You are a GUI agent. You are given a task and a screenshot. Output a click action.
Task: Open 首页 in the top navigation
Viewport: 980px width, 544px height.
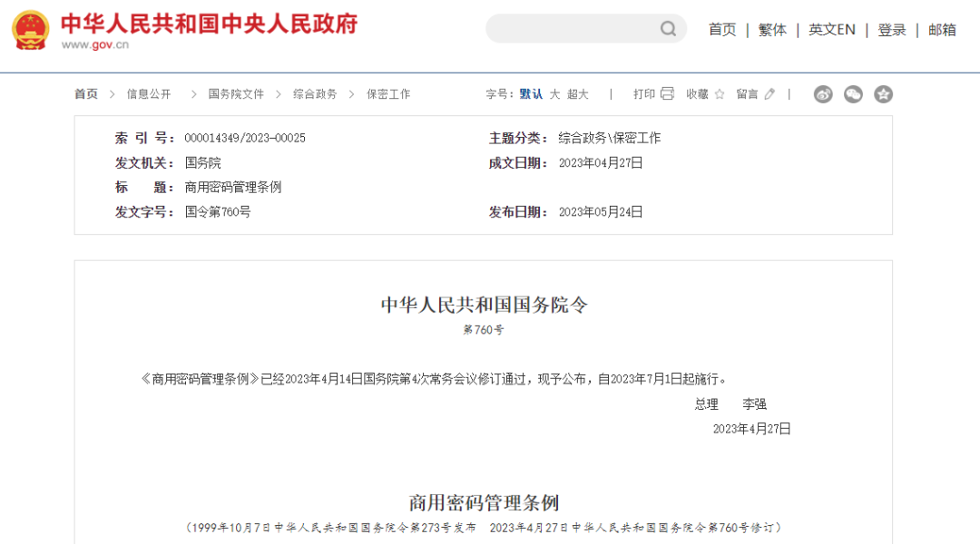pyautogui.click(x=722, y=30)
